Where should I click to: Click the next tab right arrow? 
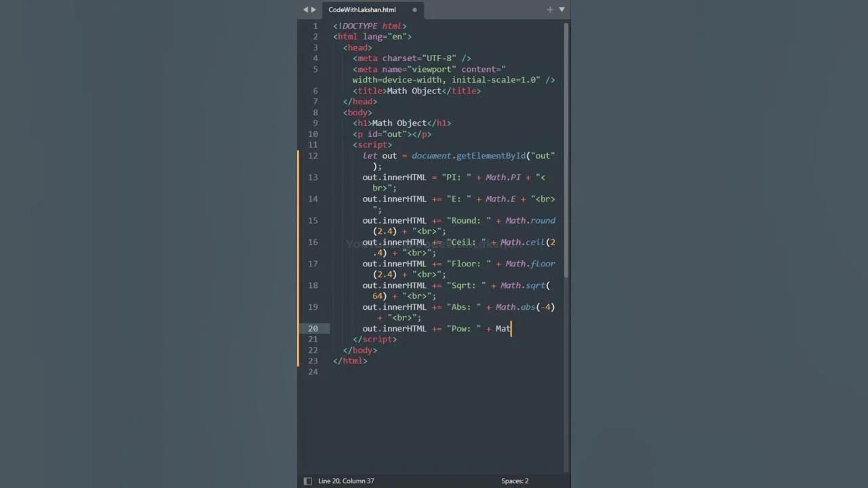coord(313,9)
